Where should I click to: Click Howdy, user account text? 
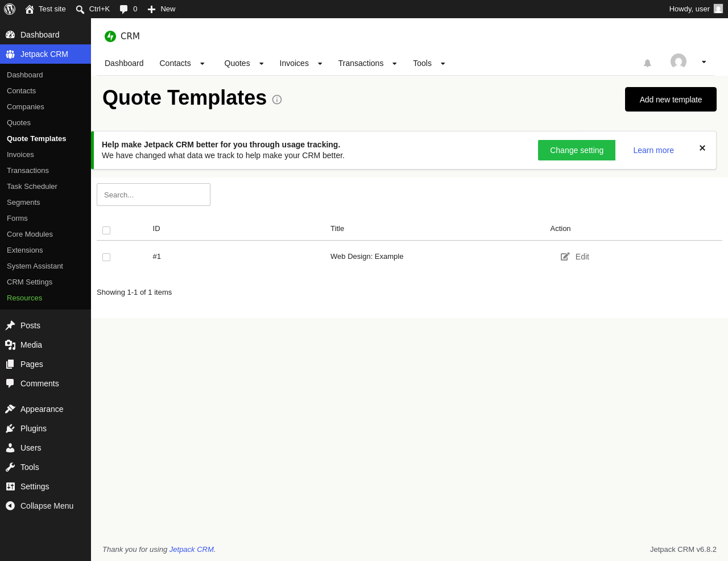pos(689,9)
